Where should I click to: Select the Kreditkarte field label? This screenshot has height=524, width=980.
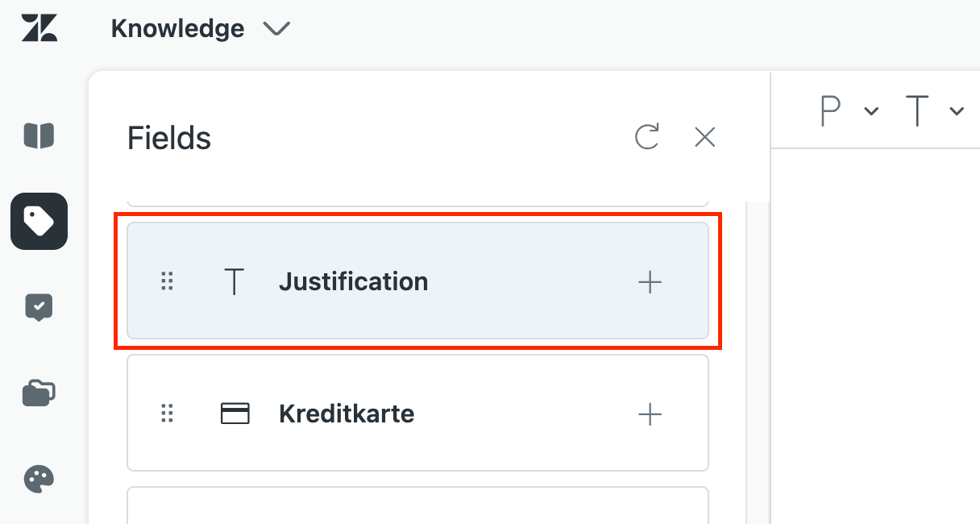pyautogui.click(x=347, y=414)
